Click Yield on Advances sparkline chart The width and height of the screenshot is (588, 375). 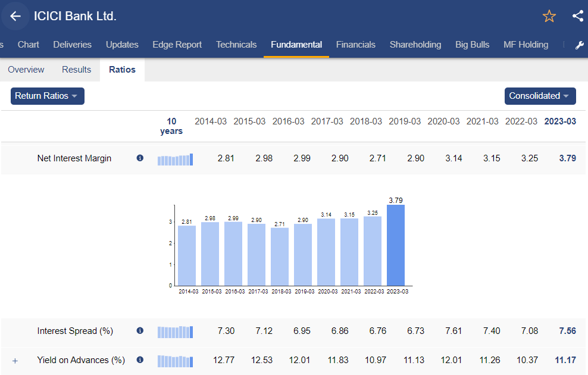coord(175,361)
